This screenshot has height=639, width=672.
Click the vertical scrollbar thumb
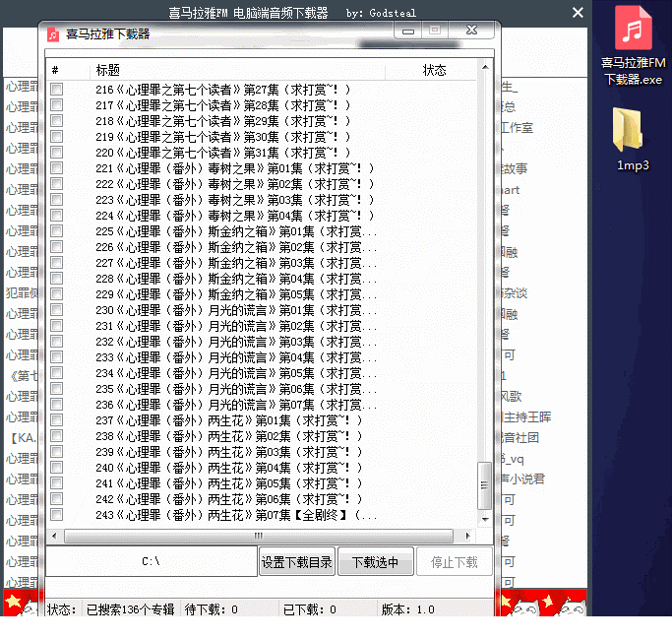click(x=485, y=485)
